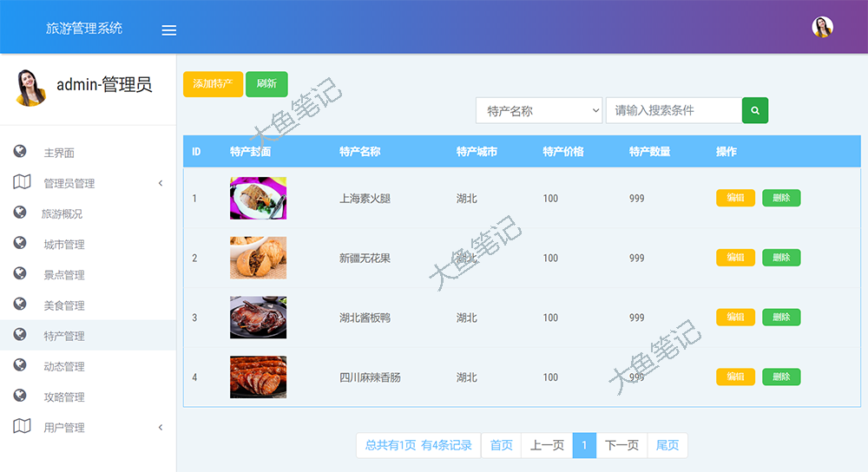Screen dimensions: 868x472
Task: Open the 攻略管理 menu item
Action: [64, 397]
